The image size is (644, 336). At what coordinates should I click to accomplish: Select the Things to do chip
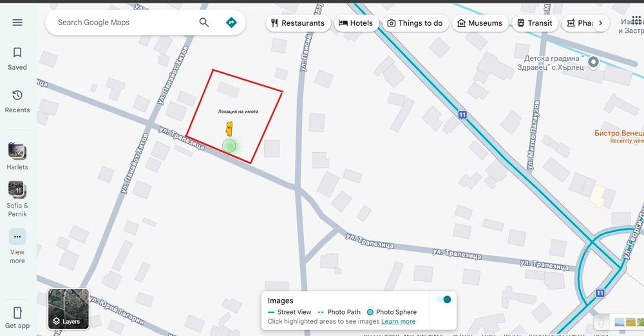(415, 23)
